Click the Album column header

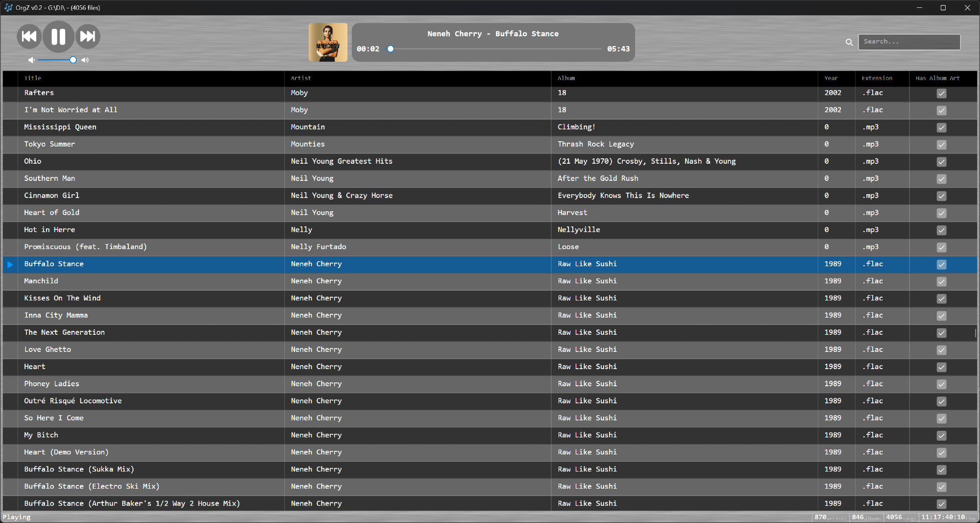pos(566,78)
